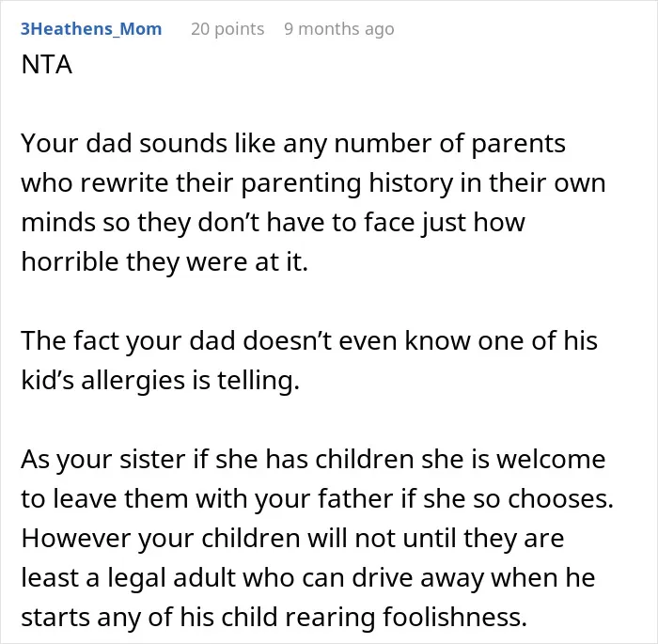This screenshot has width=658, height=644.
Task: Click the line starting 'The fact your dad'
Action: (x=309, y=341)
